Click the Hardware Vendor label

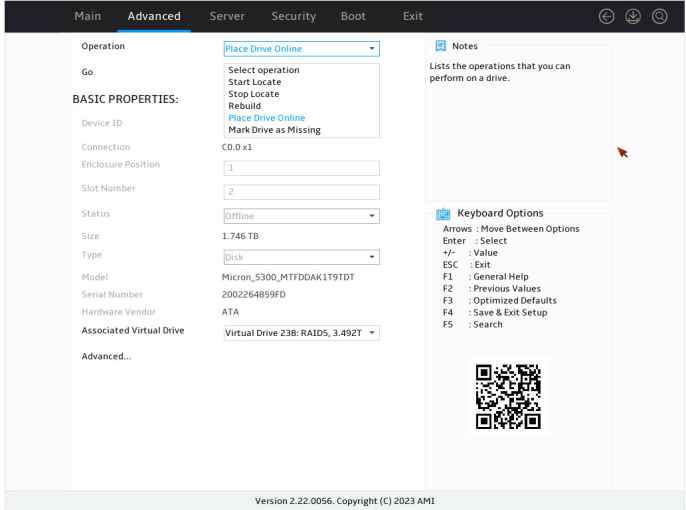(118, 312)
